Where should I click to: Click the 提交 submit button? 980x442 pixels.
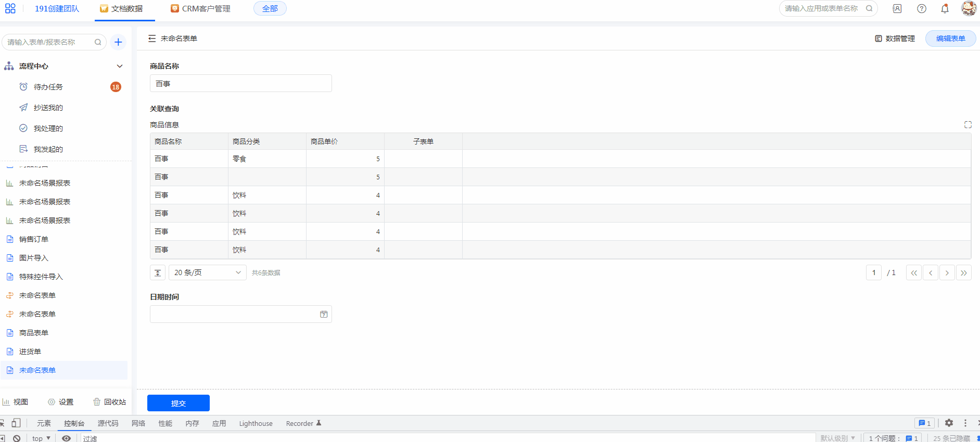pos(178,403)
